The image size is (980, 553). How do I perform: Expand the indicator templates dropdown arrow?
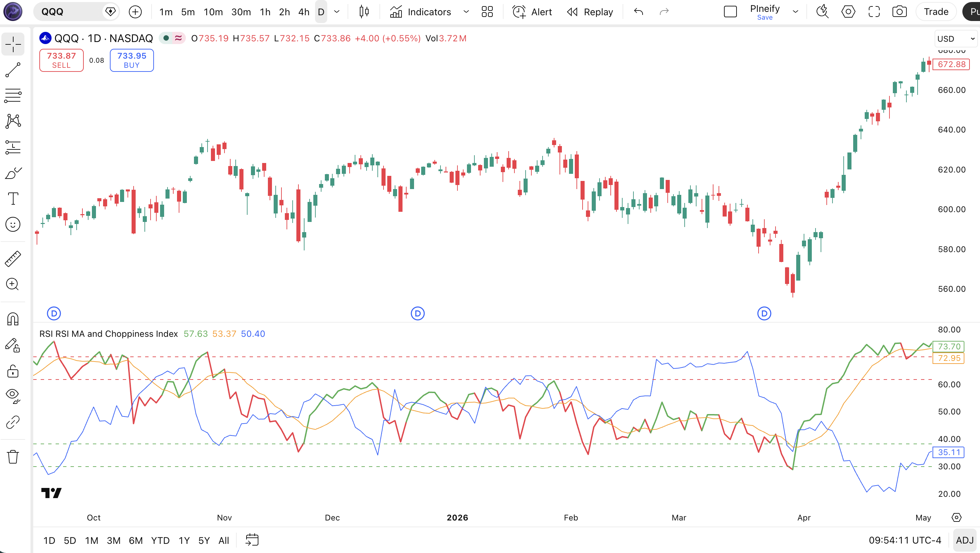point(466,12)
